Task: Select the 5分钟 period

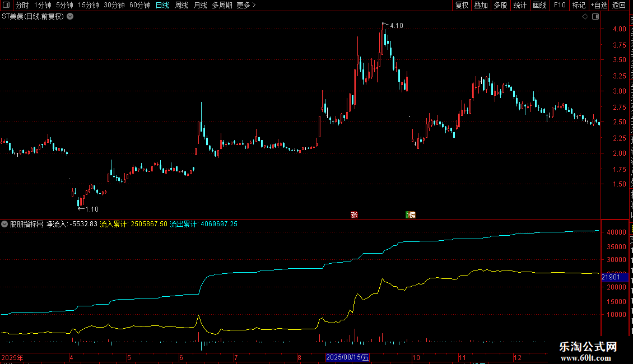Action: point(64,5)
